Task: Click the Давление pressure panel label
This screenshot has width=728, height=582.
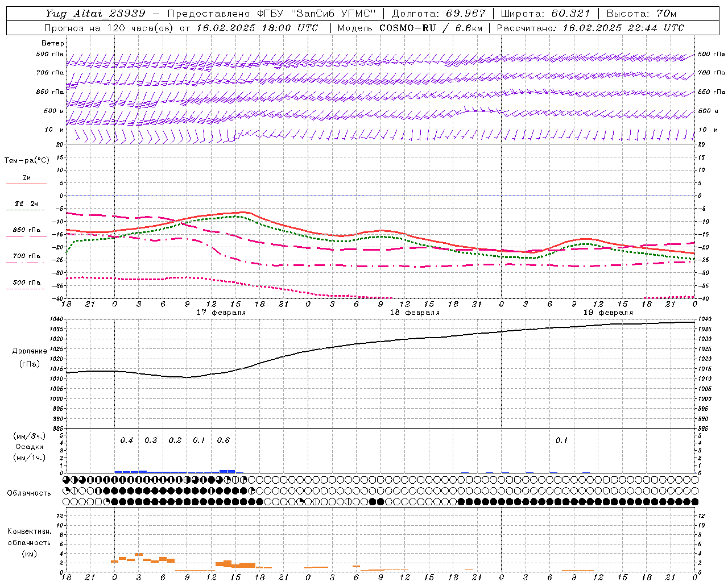Action: [x=30, y=351]
